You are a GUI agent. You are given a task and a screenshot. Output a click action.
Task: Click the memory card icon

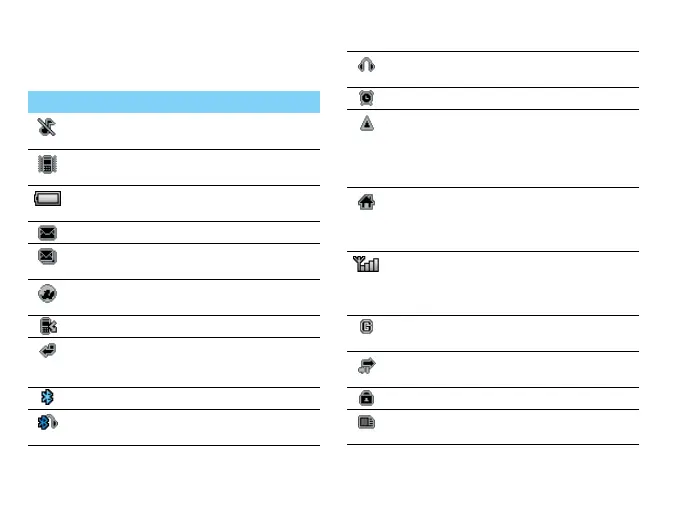point(366,422)
